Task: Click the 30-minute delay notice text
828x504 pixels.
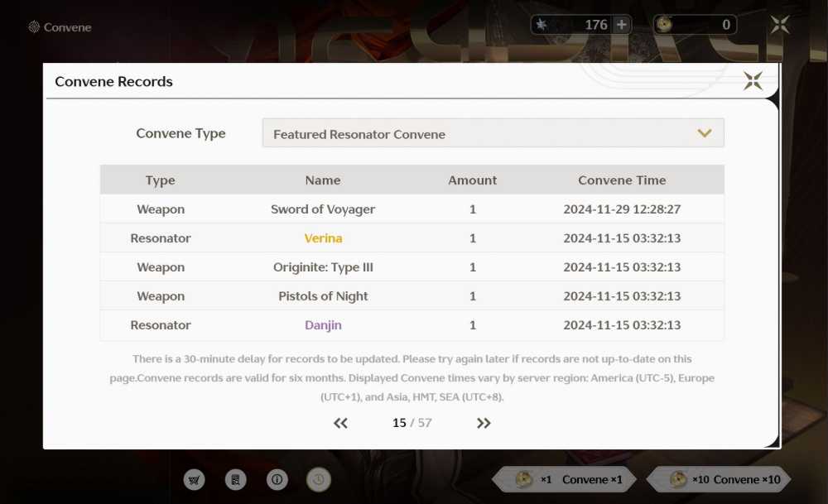Action: tap(412, 378)
